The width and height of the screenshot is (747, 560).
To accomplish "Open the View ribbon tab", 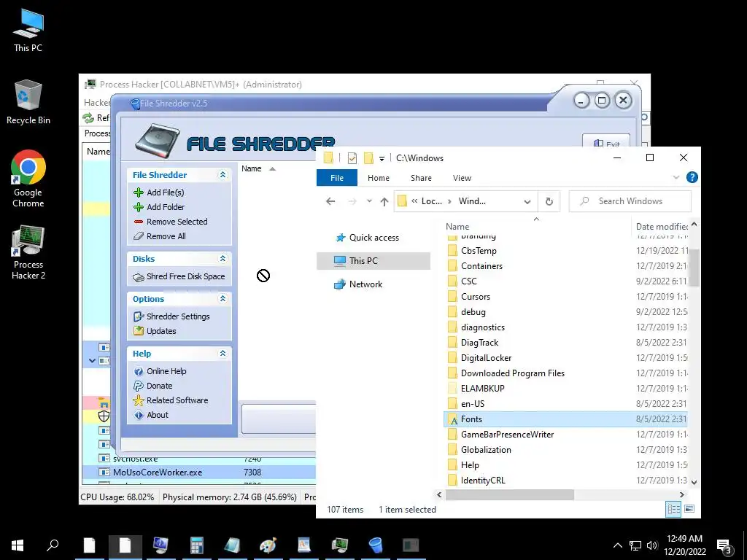I will pos(462,178).
